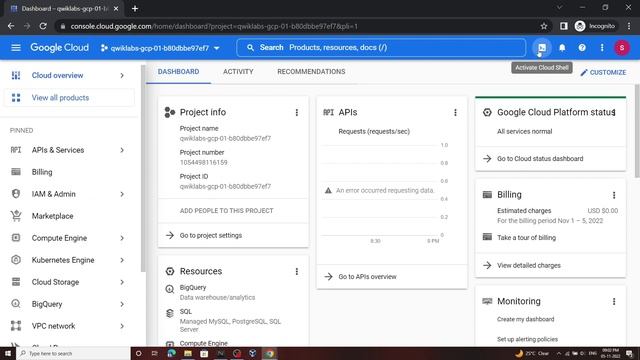Expand the APIs & Services submenu arrow
This screenshot has width=640, height=360.
click(122, 150)
